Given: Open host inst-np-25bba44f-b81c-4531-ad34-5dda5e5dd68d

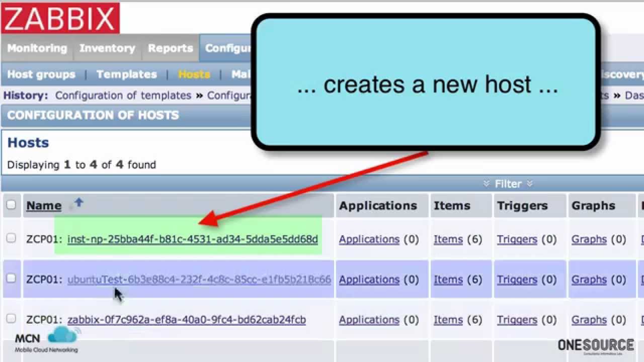Looking at the screenshot, I should point(193,239).
